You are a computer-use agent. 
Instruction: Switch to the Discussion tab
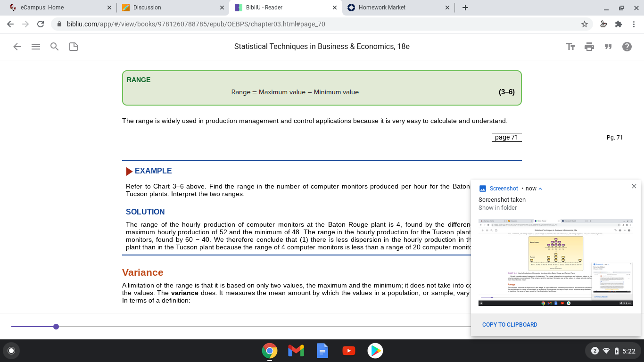[172, 8]
